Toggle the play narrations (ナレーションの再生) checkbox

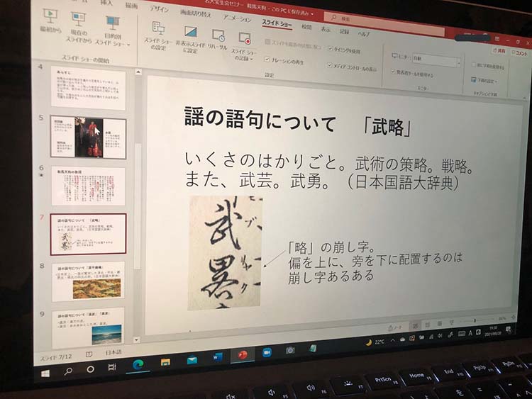click(267, 60)
